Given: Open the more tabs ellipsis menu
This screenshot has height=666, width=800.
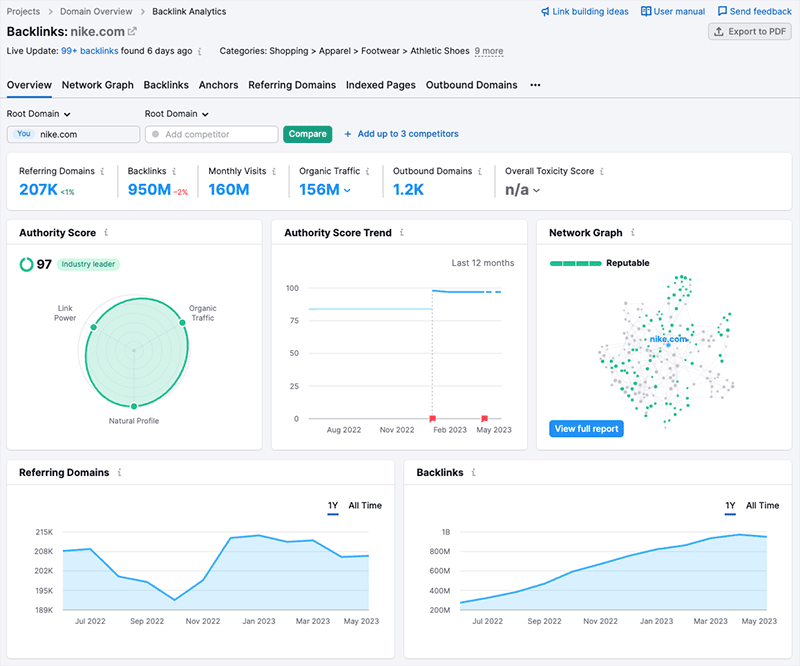Looking at the screenshot, I should point(535,85).
